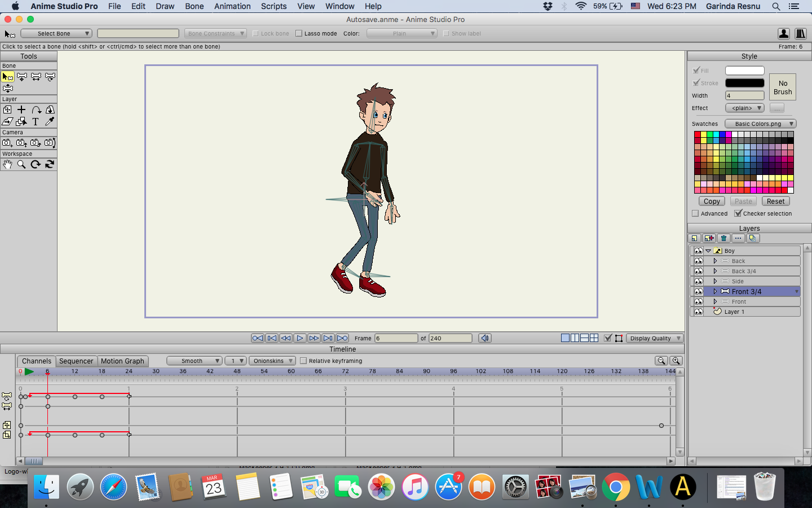Open the Onionskins dropdown

tap(272, 361)
